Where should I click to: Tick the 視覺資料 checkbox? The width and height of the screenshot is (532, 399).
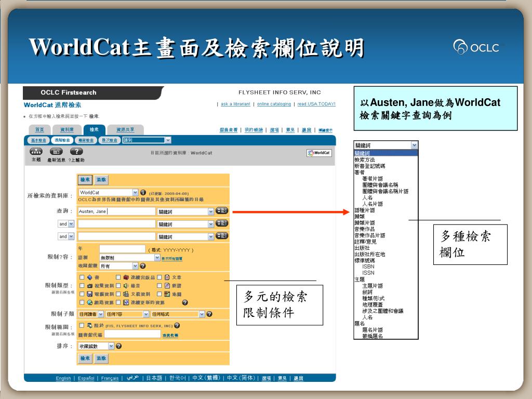(x=82, y=286)
